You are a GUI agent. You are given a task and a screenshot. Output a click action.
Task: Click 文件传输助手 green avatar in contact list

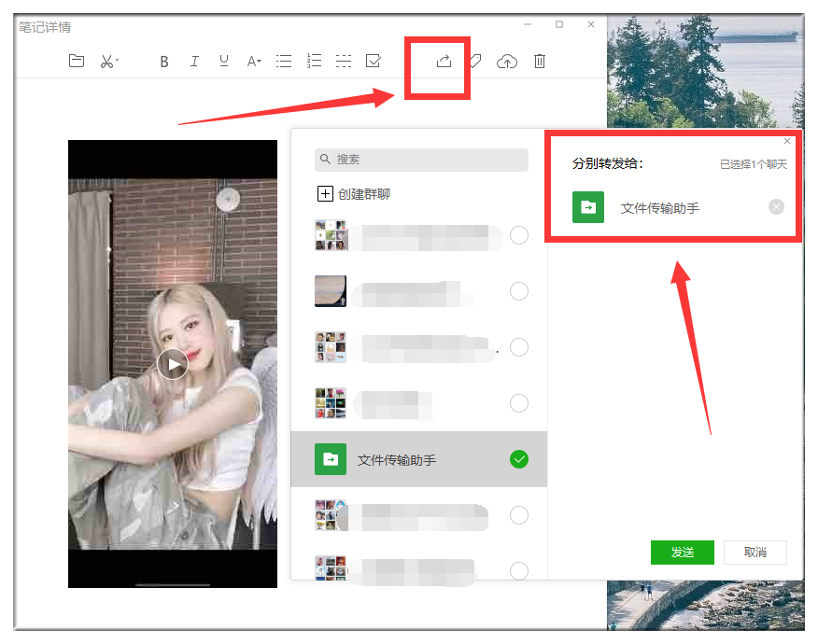(x=331, y=459)
